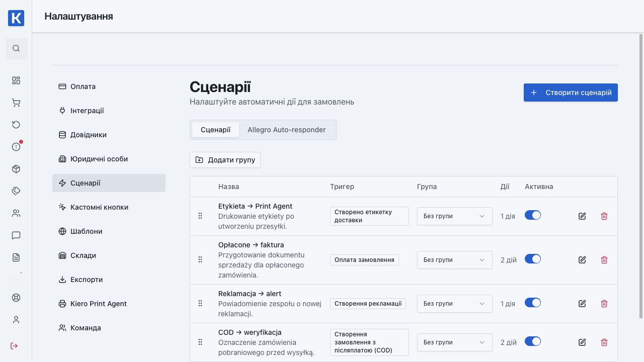Edit the Etykieta → Print Agent scenario
The image size is (644, 362).
[582, 216]
